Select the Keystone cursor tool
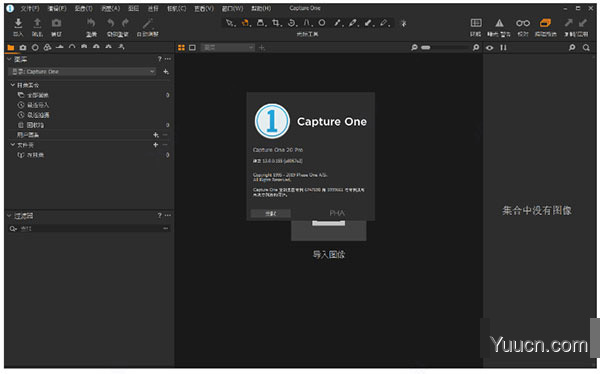The image size is (600, 374). [x=307, y=23]
